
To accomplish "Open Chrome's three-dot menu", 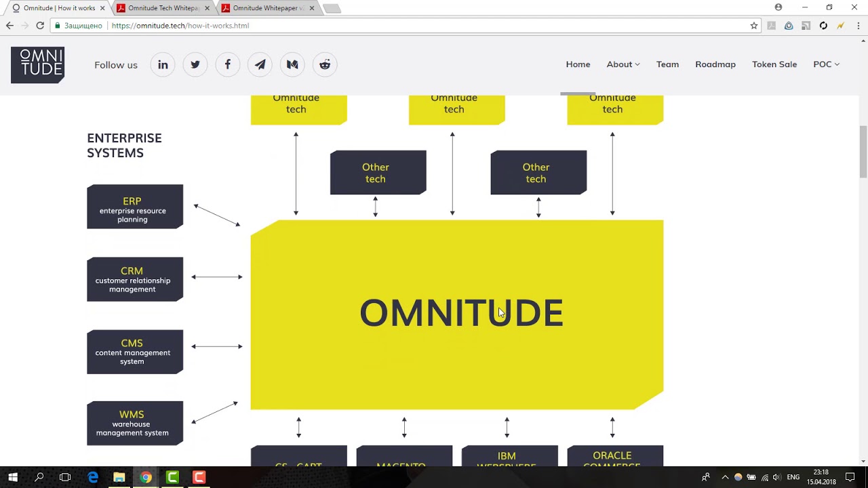I will click(859, 26).
